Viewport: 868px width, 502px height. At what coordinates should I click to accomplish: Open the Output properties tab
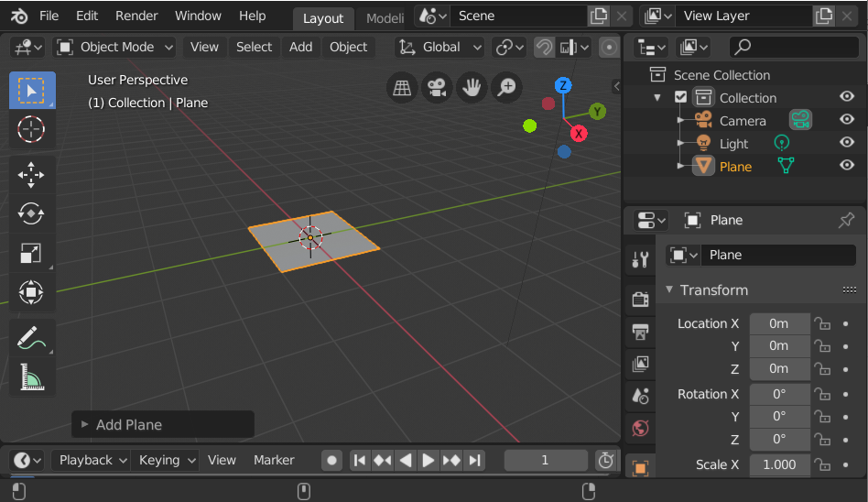pos(641,332)
